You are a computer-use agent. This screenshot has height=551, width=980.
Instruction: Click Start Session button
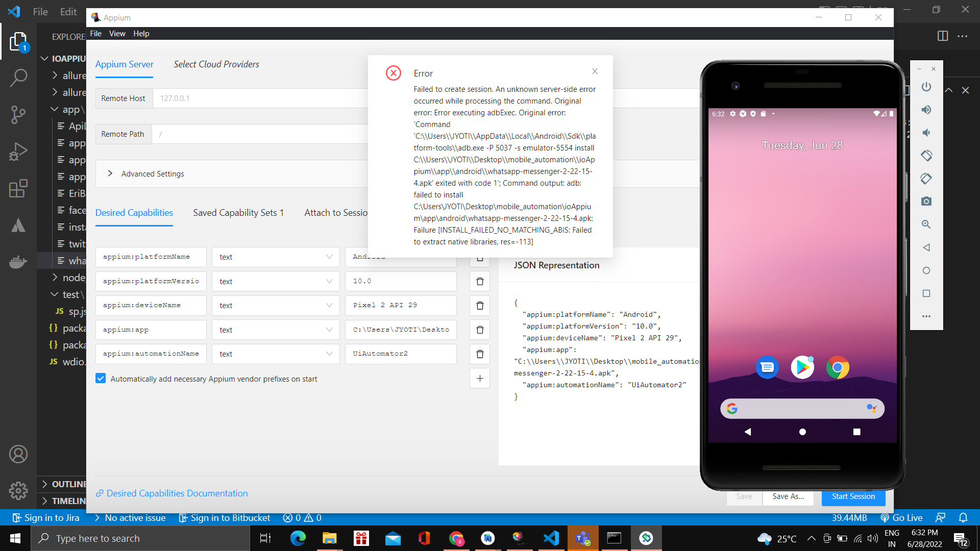point(853,496)
